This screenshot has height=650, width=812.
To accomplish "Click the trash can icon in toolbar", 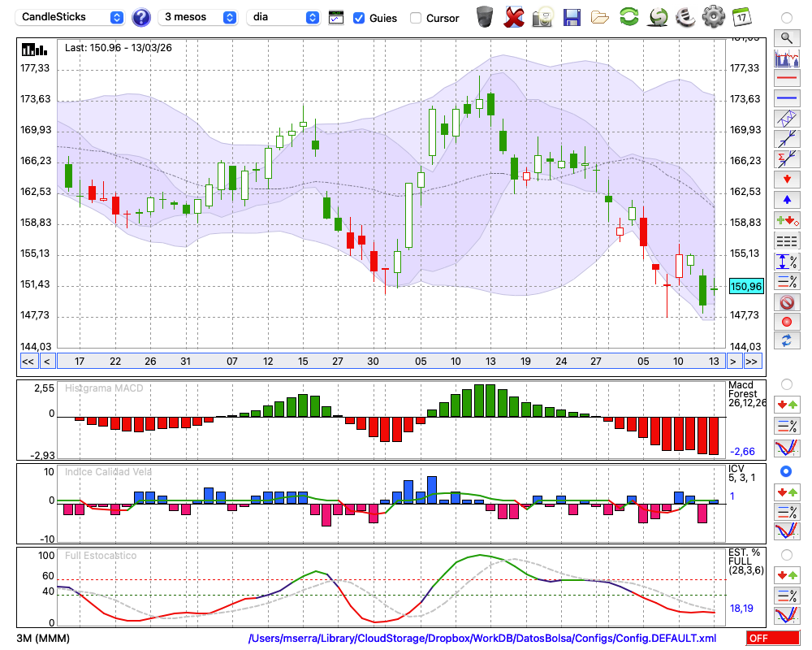I will click(x=485, y=17).
